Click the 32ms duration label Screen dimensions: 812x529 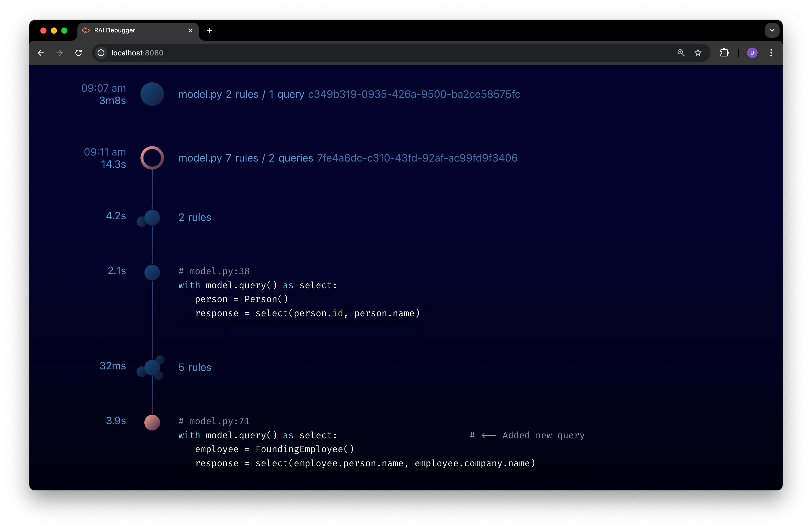[x=112, y=366]
